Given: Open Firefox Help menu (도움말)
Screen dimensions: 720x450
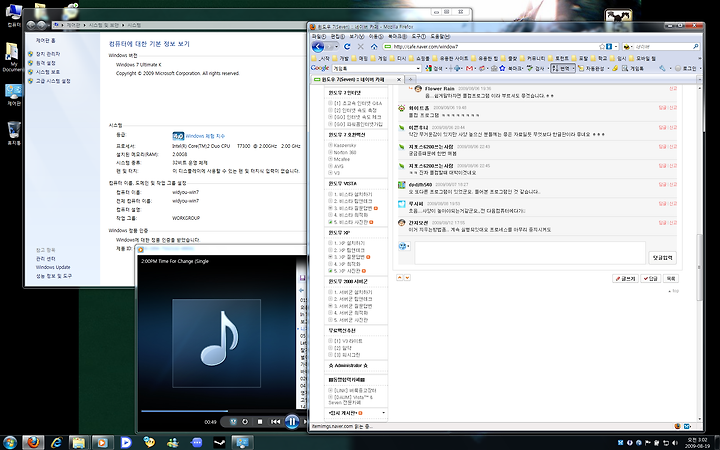Looking at the screenshot, I should (440, 36).
